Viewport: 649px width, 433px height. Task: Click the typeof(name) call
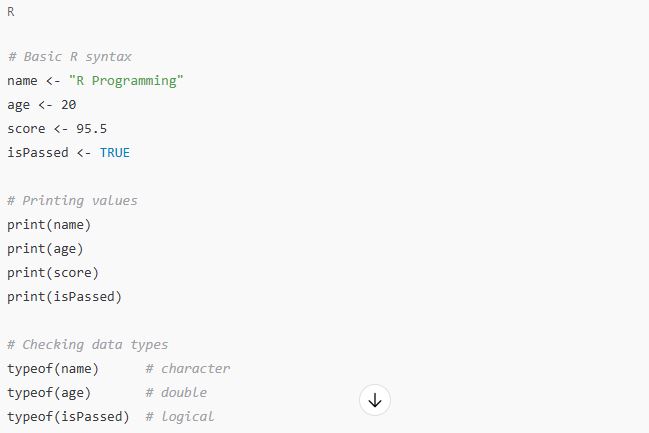[x=53, y=369]
